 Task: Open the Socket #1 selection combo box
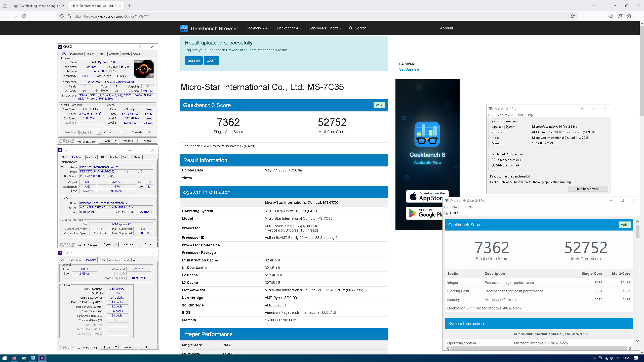(x=90, y=132)
